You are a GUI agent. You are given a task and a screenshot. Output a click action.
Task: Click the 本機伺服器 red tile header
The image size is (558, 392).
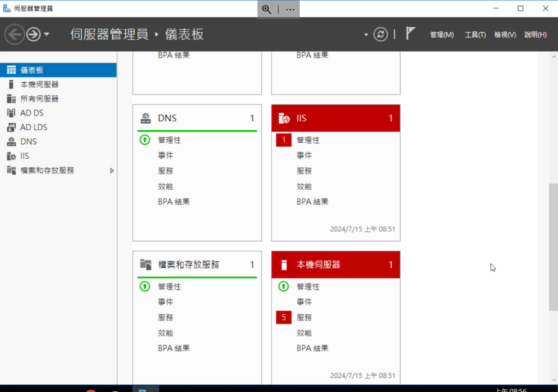click(x=336, y=265)
